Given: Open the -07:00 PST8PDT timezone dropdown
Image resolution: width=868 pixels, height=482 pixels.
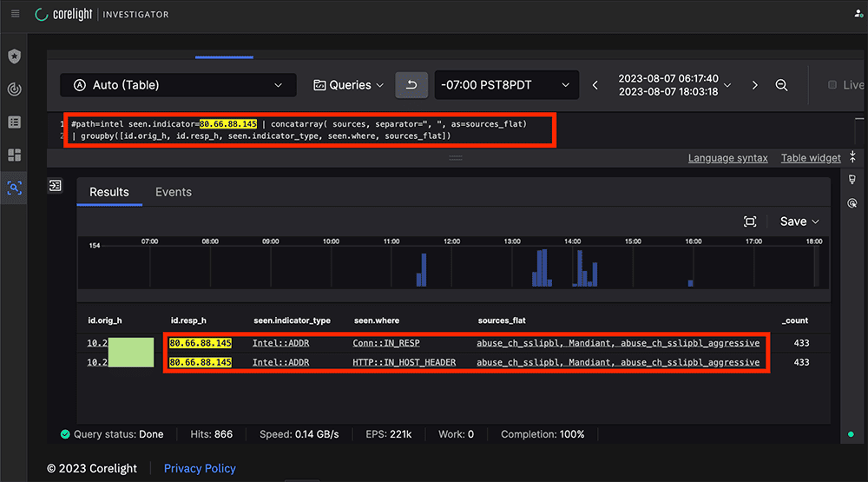Looking at the screenshot, I should [x=505, y=85].
